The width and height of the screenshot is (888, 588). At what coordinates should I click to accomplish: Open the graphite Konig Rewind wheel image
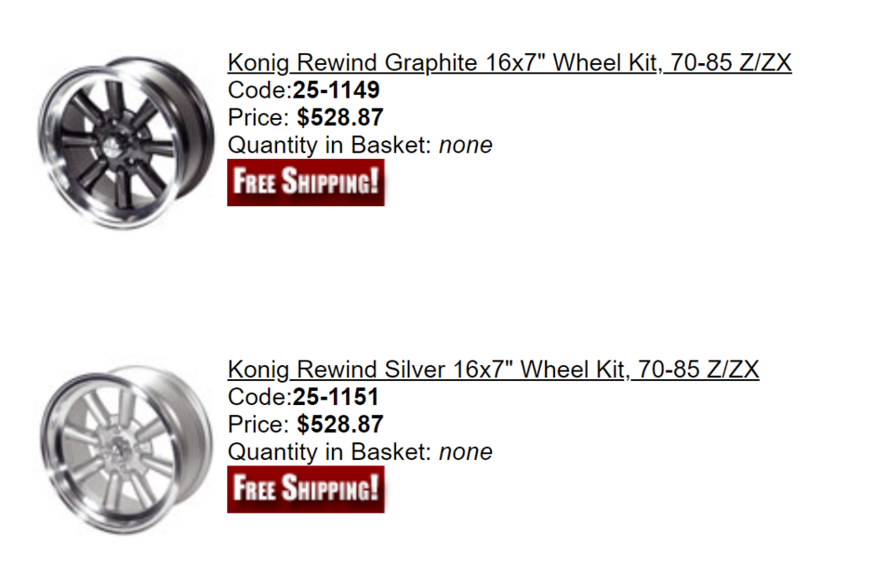click(x=126, y=143)
